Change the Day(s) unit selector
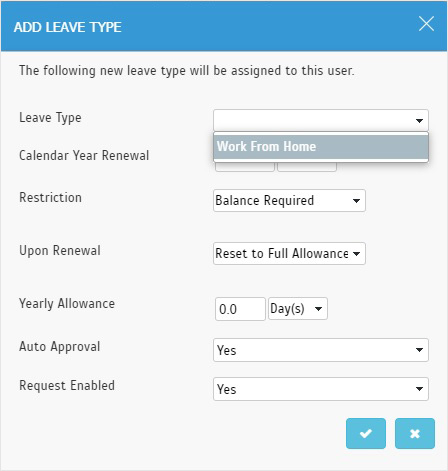Screen dimensions: 448x471 (298, 309)
